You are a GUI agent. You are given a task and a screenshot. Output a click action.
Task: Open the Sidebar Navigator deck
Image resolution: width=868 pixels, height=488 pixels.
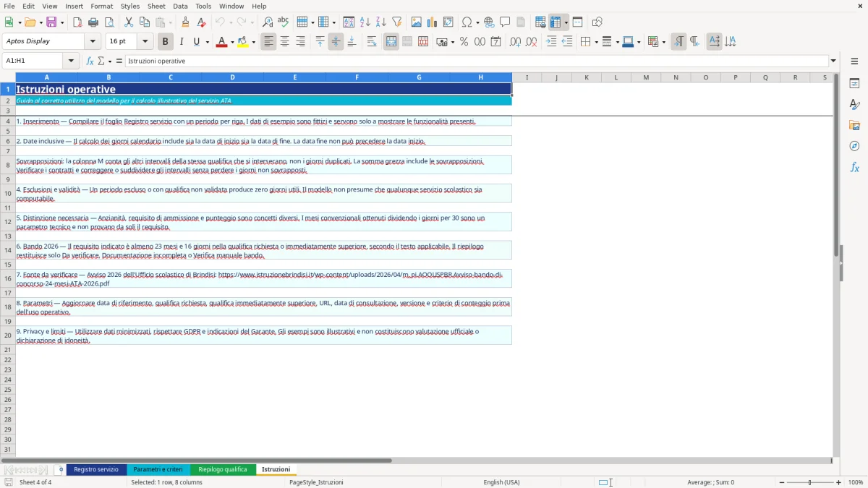tap(854, 146)
